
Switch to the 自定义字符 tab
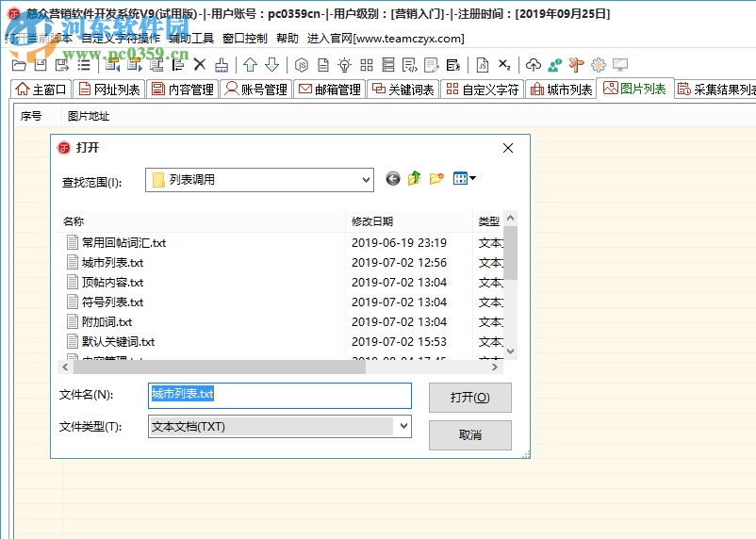[482, 90]
